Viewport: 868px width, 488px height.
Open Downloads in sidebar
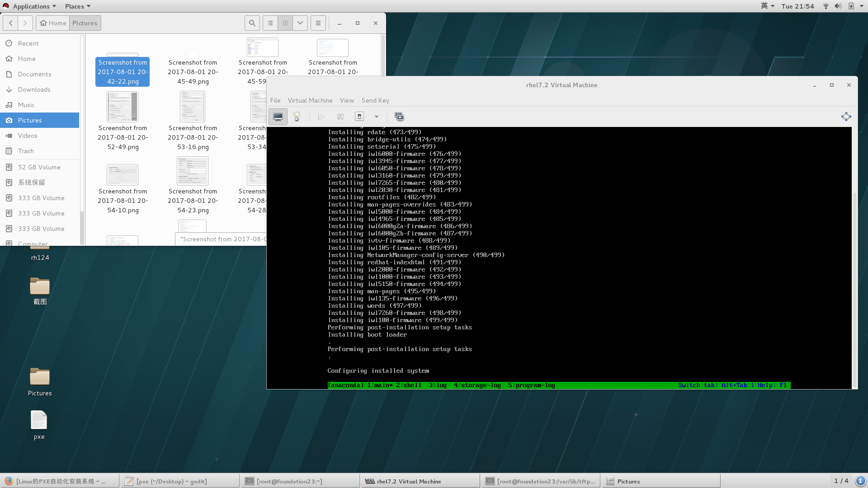[40, 89]
